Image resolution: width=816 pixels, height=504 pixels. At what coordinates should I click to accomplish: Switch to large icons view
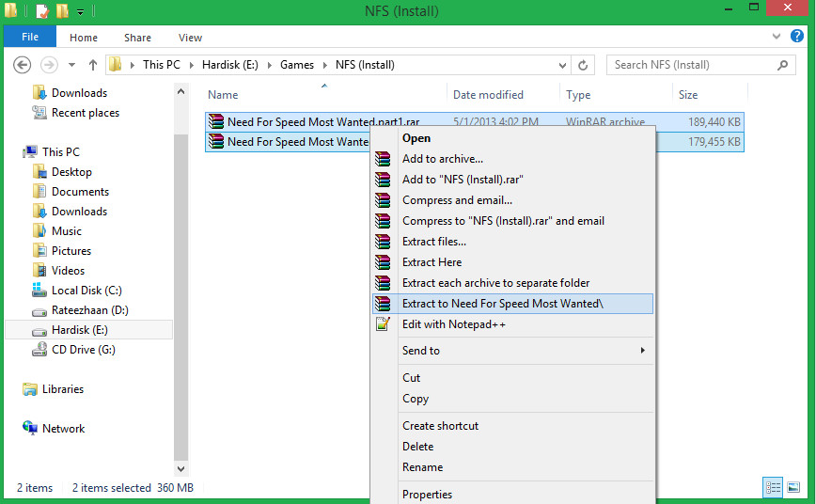coord(793,487)
